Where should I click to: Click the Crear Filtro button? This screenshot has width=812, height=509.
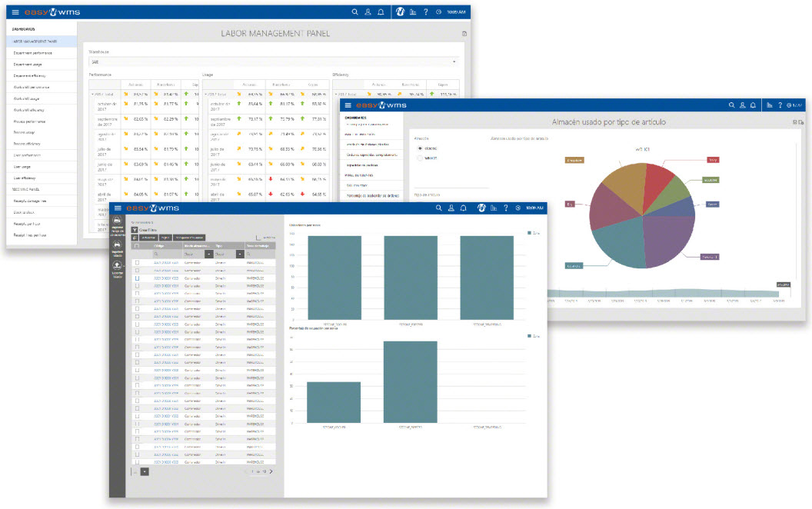[149, 229]
